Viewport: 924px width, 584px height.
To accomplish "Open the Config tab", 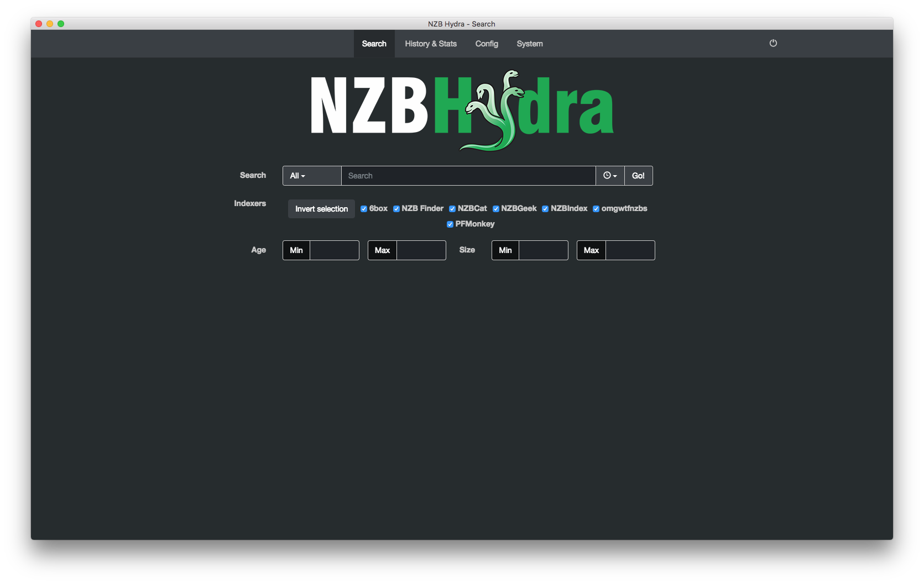I will 487,44.
